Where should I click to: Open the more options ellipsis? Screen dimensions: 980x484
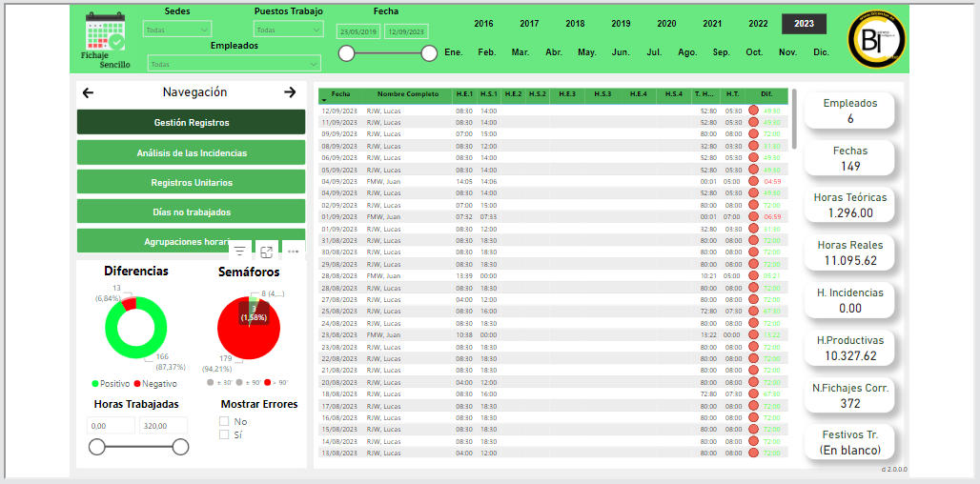coord(293,252)
